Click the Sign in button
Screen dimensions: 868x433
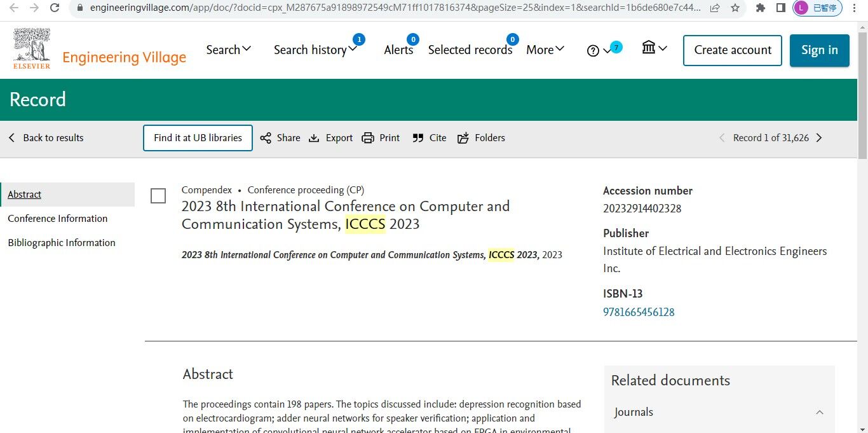coord(820,50)
